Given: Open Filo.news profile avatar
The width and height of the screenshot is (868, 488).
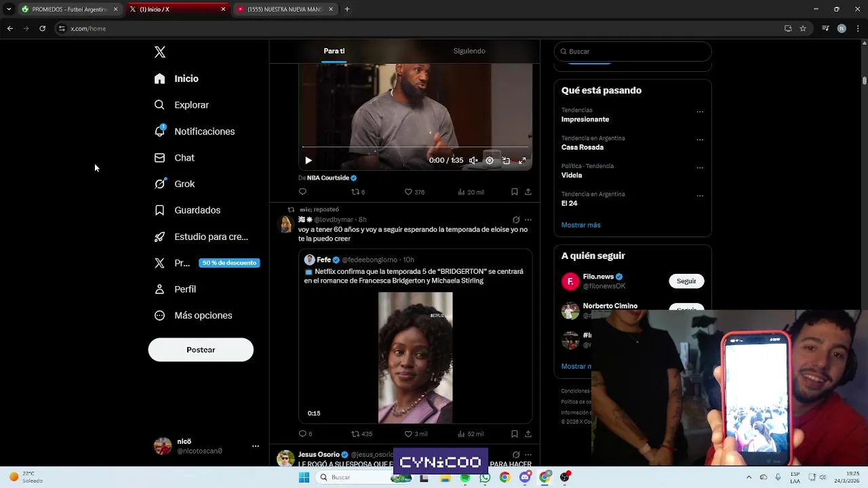Looking at the screenshot, I should pos(570,281).
